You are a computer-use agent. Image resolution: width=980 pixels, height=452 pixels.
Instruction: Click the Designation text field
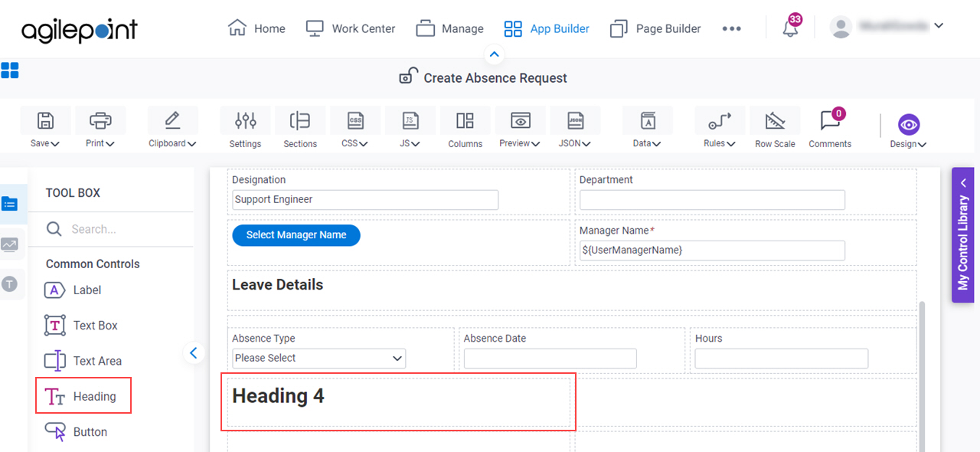pos(365,200)
